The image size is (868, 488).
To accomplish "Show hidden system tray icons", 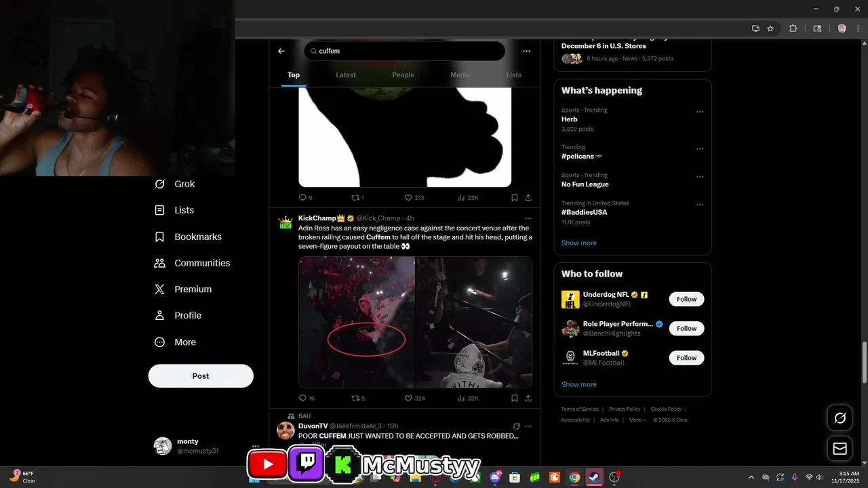I will tap(751, 477).
